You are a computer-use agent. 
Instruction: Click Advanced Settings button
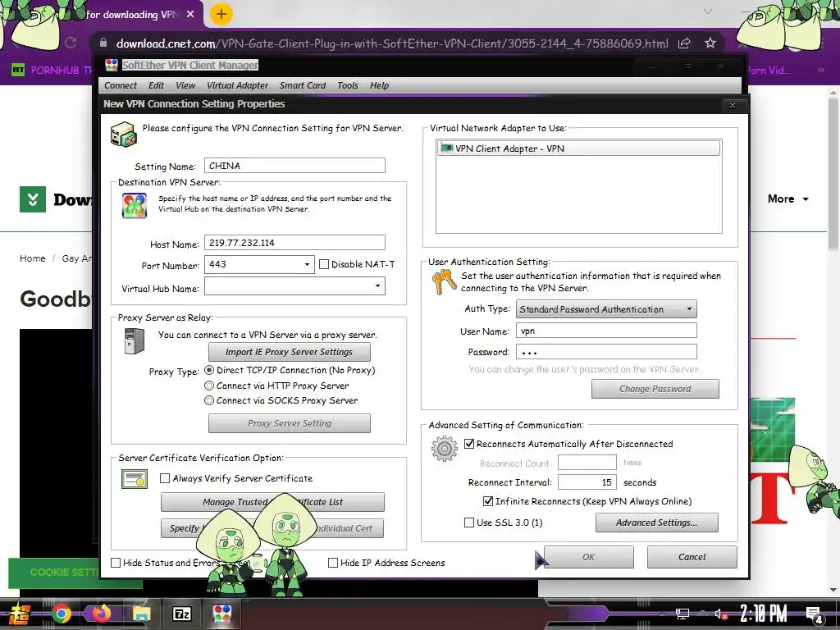[x=657, y=523]
